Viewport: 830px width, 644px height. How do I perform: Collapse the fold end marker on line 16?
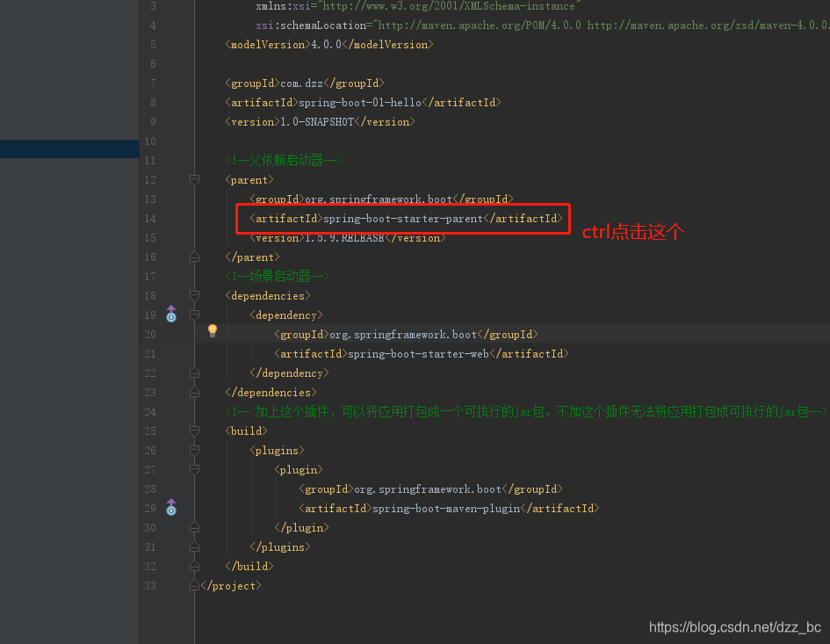[x=194, y=257]
